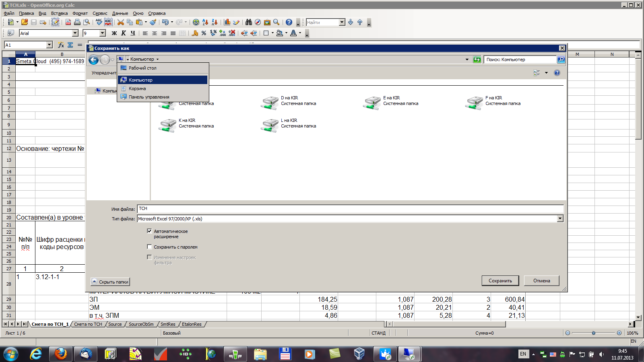Click the Sum sigma icon in formula bar

point(70,45)
